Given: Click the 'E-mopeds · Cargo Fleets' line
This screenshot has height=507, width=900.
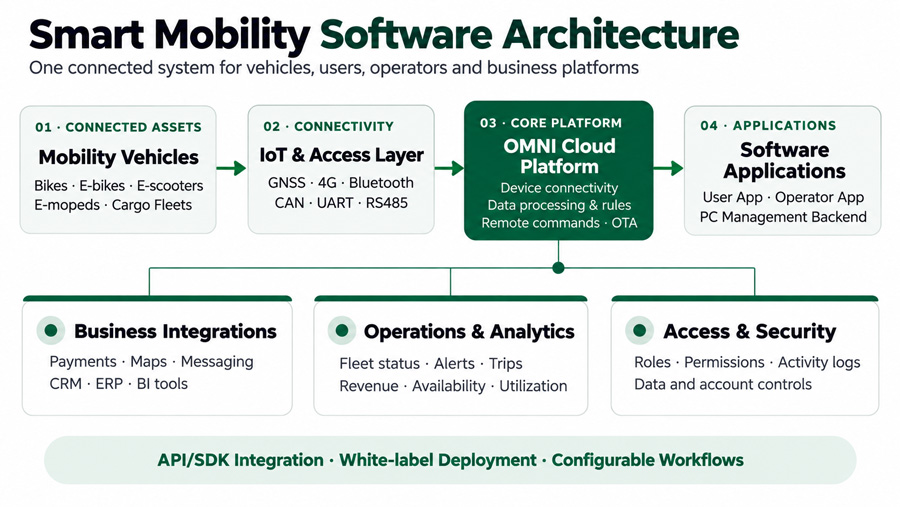Looking at the screenshot, I should tap(113, 205).
